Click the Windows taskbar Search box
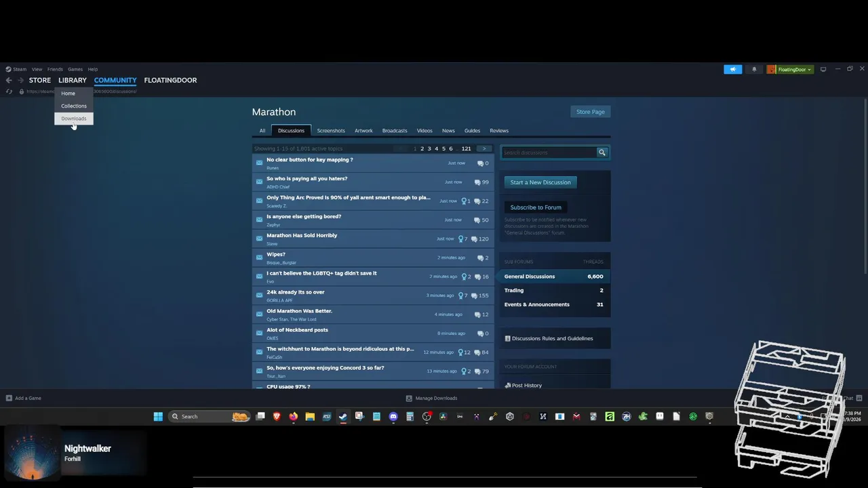 click(x=209, y=416)
